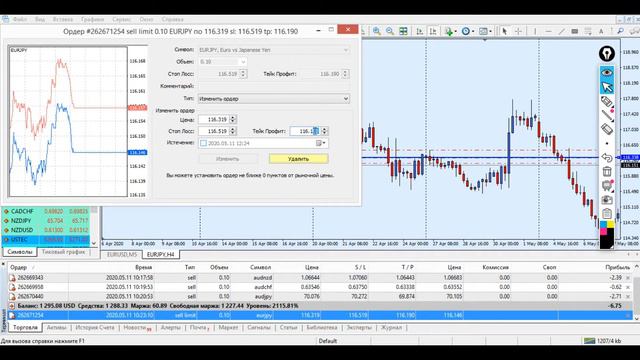Click the templates toolbar icon

click(484, 31)
